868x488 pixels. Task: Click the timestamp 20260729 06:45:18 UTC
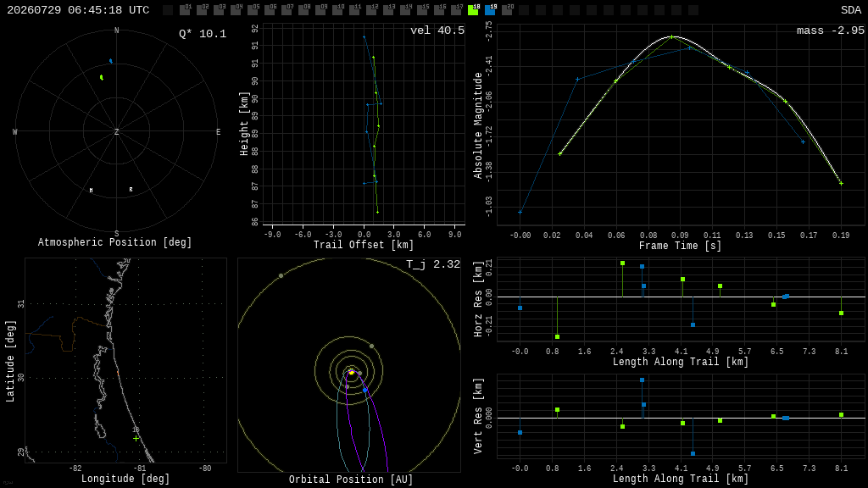78,10
